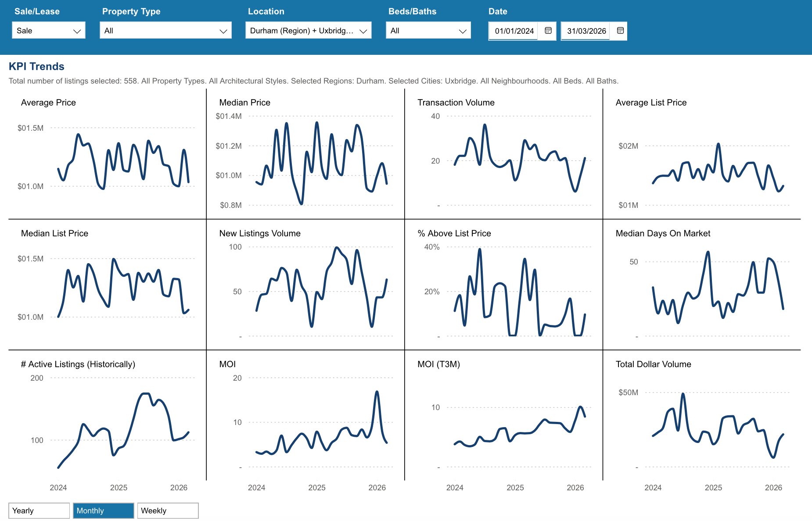Open the Property Type dropdown
The height and width of the screenshot is (521, 812).
click(x=165, y=31)
